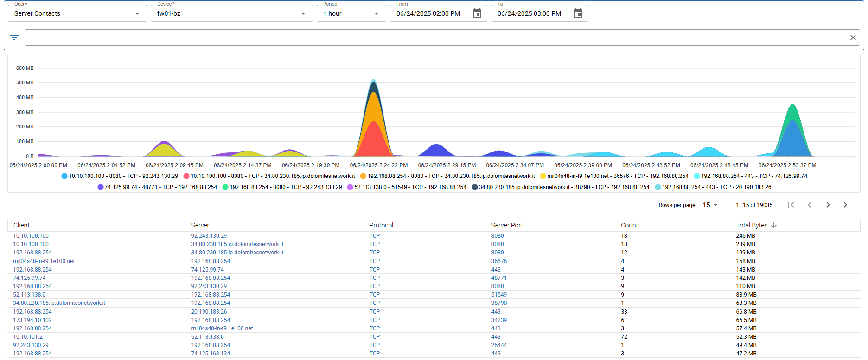Toggle legend series 52.113.138.0 - 51549
This screenshot has width=868, height=360.
[x=407, y=187]
